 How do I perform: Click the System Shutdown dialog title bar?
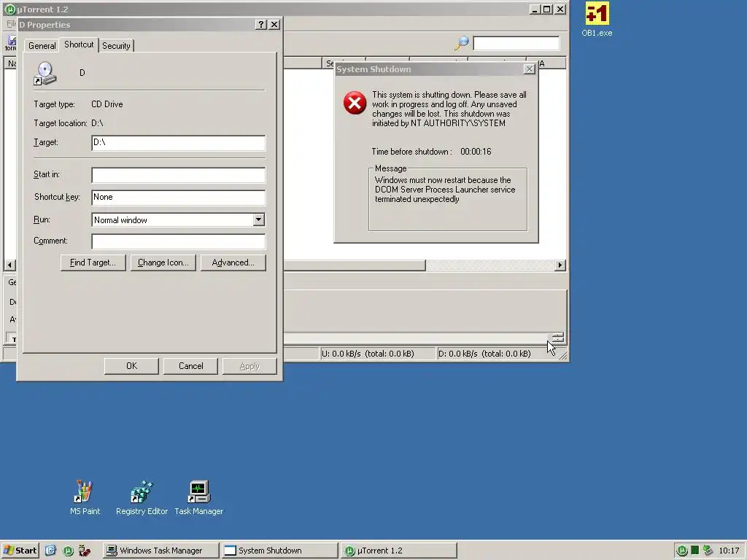click(x=429, y=69)
